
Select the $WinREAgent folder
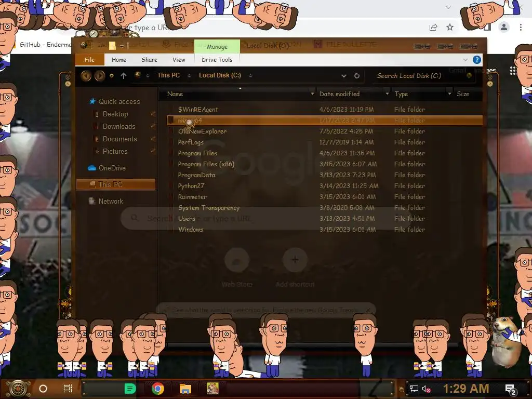198,110
